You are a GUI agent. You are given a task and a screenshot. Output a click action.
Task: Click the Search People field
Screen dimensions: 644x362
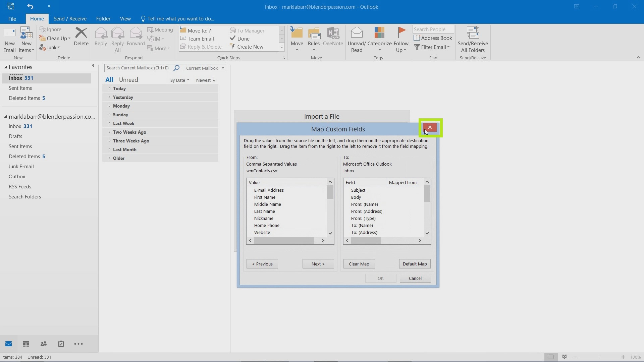tap(433, 29)
